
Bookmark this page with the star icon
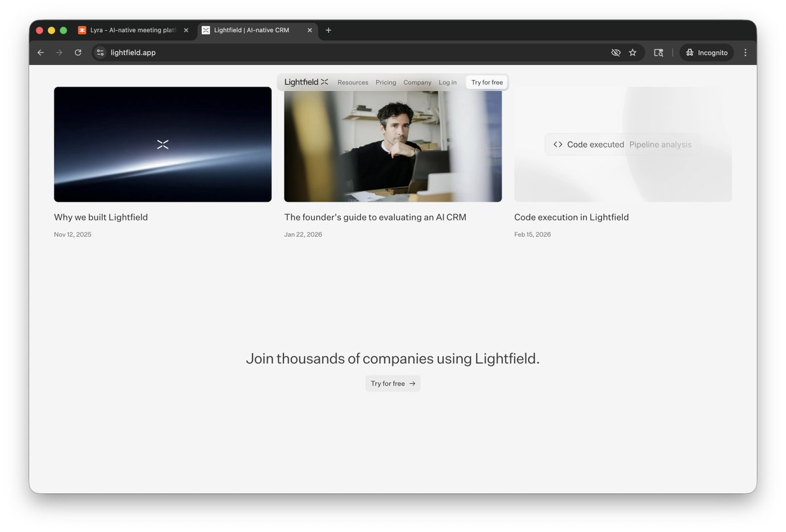pyautogui.click(x=633, y=52)
